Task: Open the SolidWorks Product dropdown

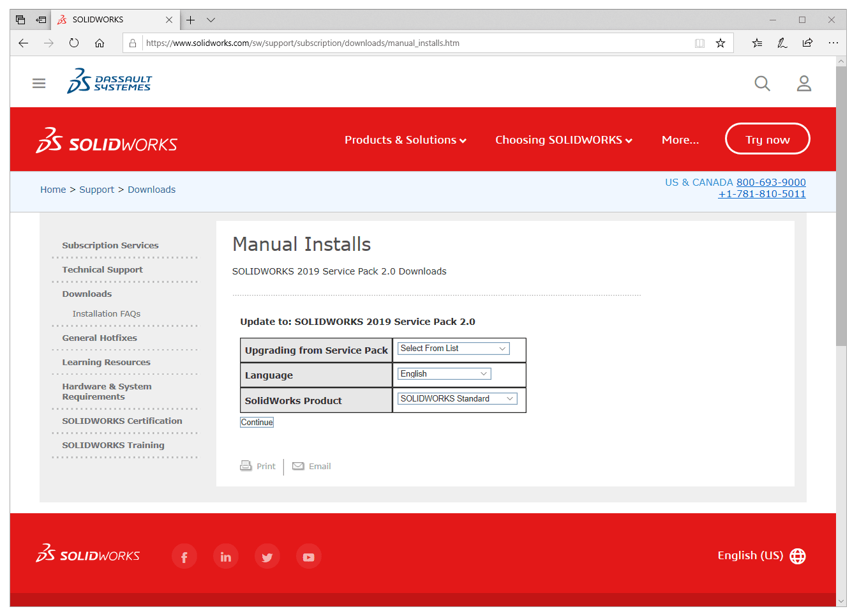Action: [x=457, y=399]
